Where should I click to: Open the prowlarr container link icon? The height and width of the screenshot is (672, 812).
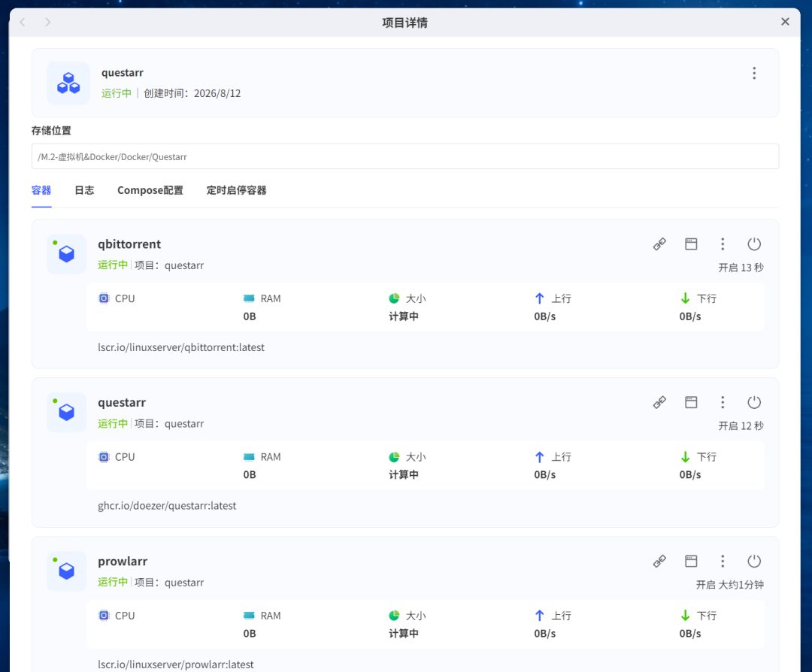click(x=659, y=562)
